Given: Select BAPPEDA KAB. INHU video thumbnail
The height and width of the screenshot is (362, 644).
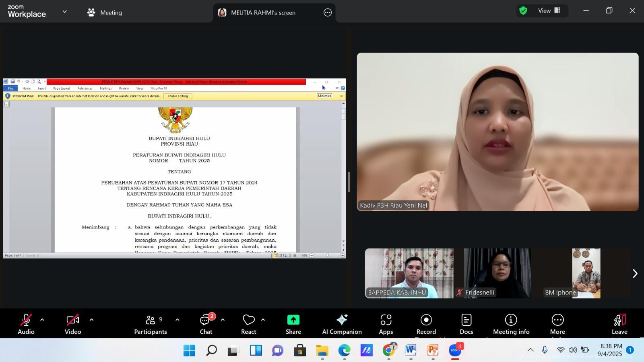Looking at the screenshot, I should 409,273.
